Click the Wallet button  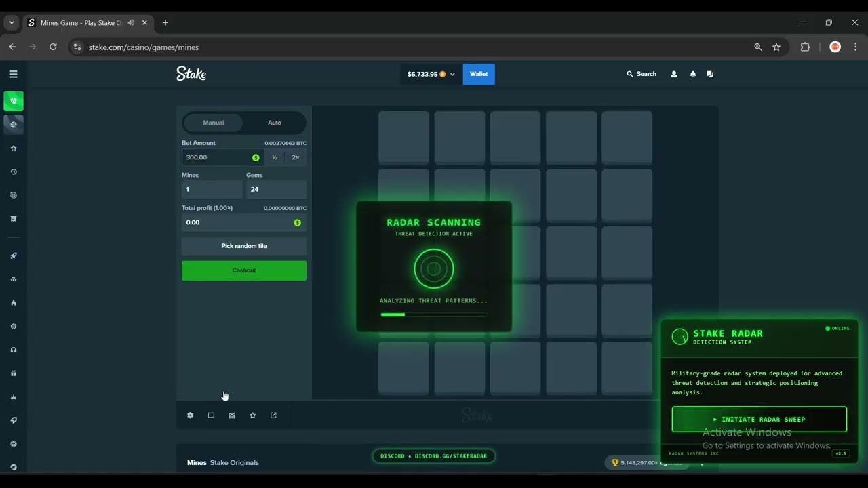tap(479, 74)
